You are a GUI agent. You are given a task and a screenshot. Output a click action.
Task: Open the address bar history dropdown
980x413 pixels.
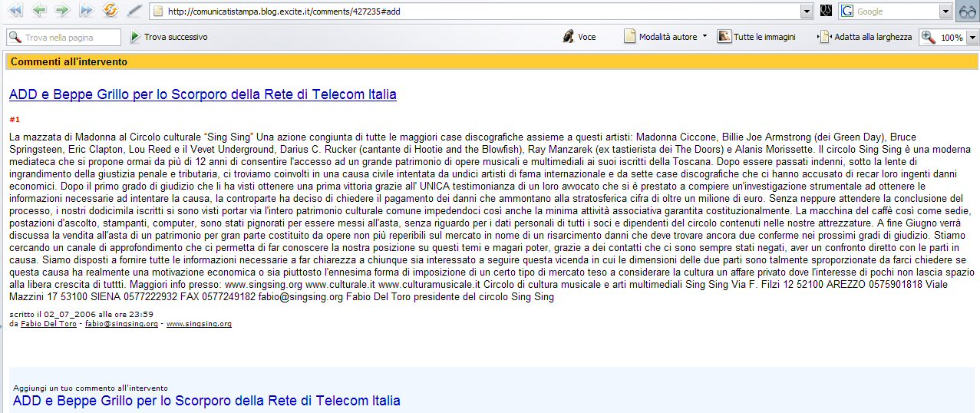point(807,12)
